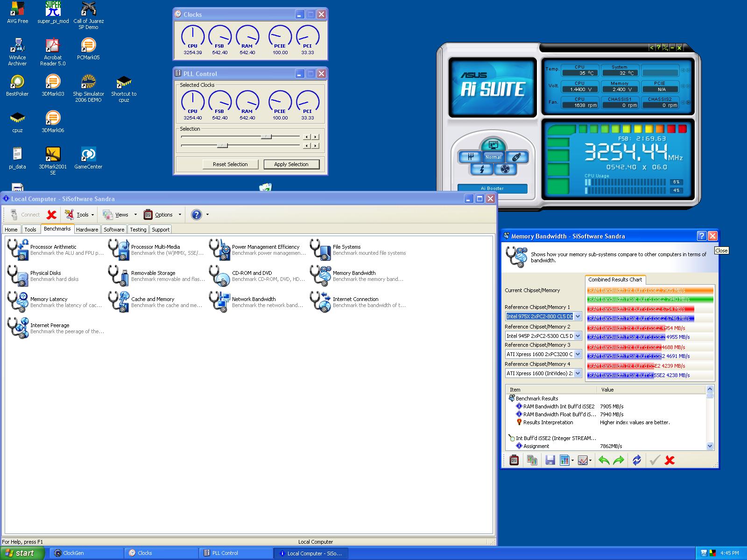Open Reference Chipset/Memory 1 dropdown
Screen dimensions: 747x560
pos(578,316)
